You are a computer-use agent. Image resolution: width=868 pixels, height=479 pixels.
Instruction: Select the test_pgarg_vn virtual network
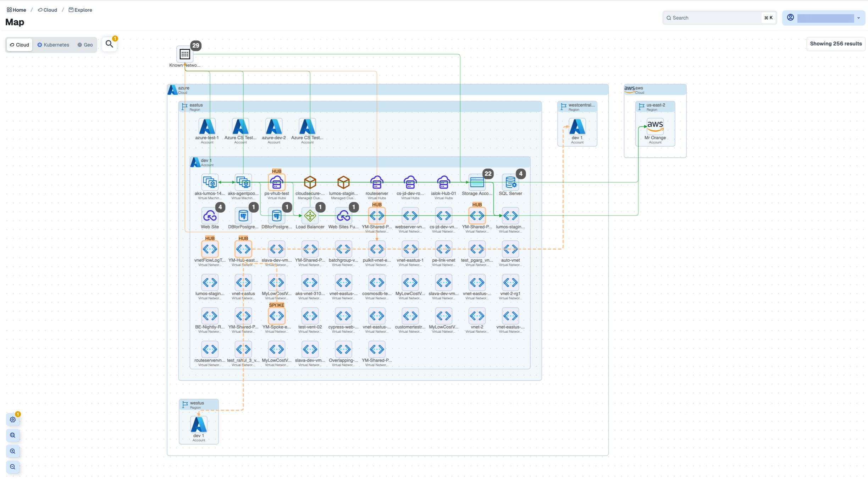(x=477, y=249)
